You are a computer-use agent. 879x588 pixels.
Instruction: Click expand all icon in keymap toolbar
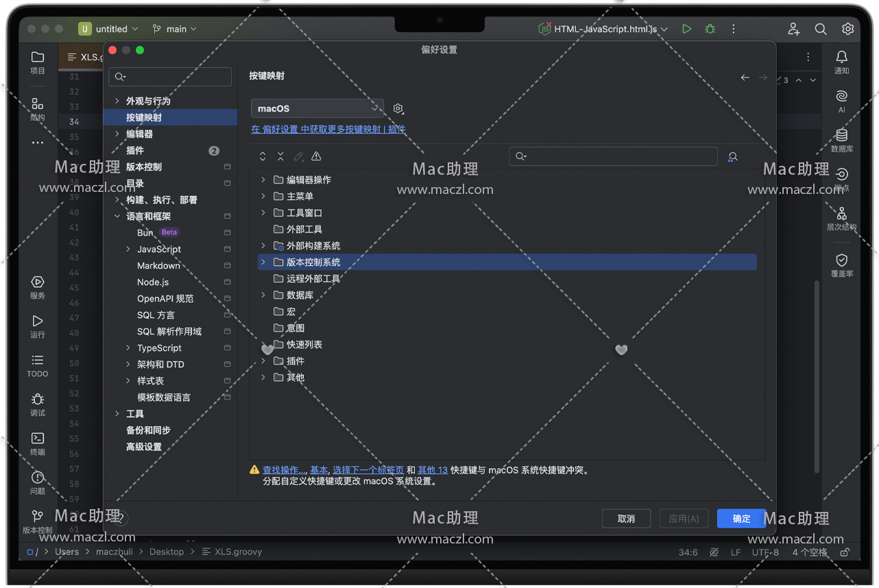tap(263, 157)
